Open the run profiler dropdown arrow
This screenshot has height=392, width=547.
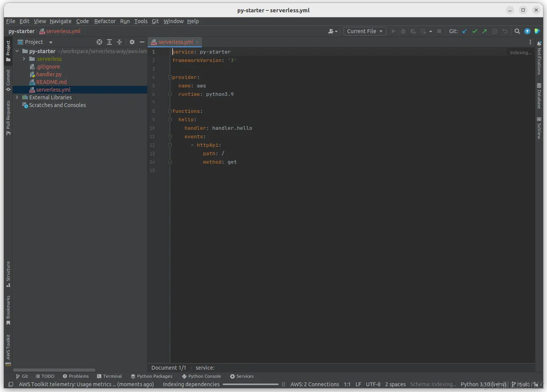coord(430,31)
